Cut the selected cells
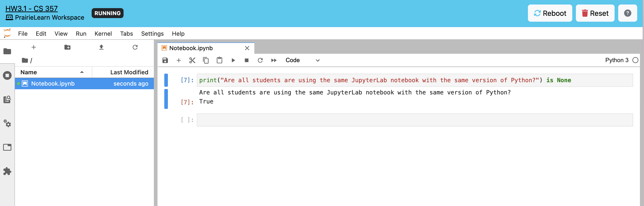This screenshot has height=206, width=644. pyautogui.click(x=192, y=60)
